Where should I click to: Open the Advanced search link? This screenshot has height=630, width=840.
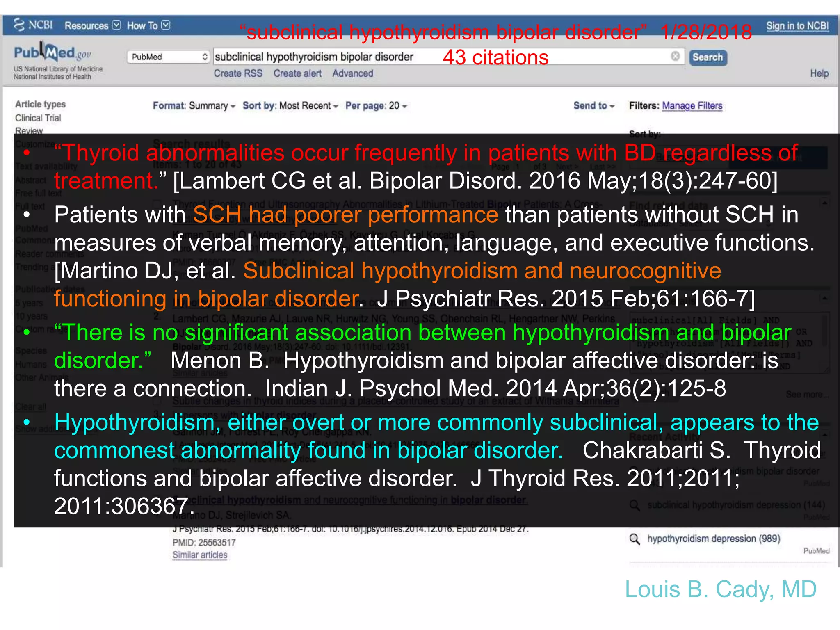coord(353,73)
